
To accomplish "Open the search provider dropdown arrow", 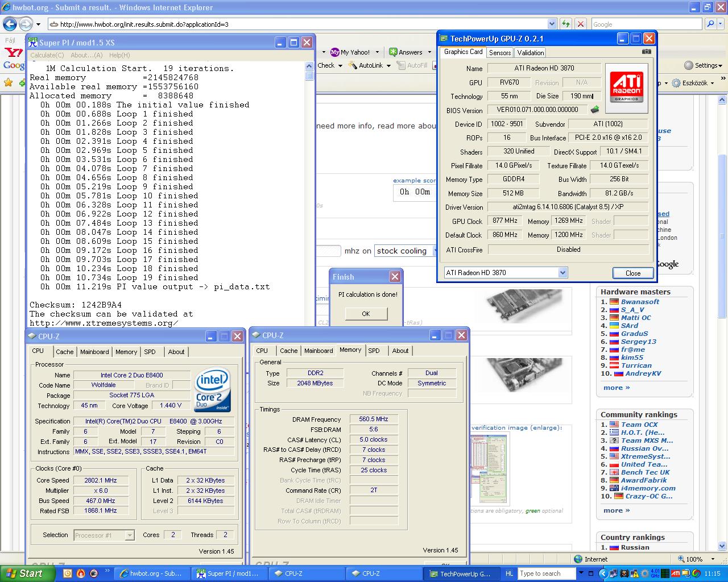I will click(721, 24).
